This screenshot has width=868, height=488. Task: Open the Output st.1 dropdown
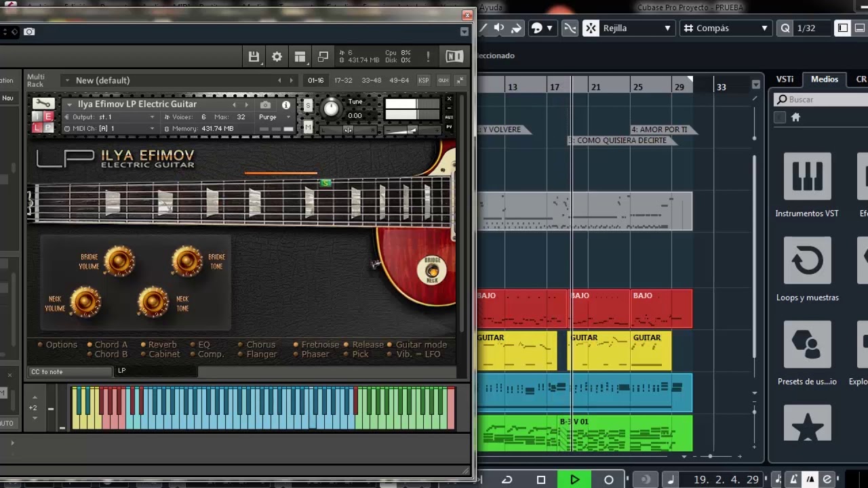pos(109,117)
